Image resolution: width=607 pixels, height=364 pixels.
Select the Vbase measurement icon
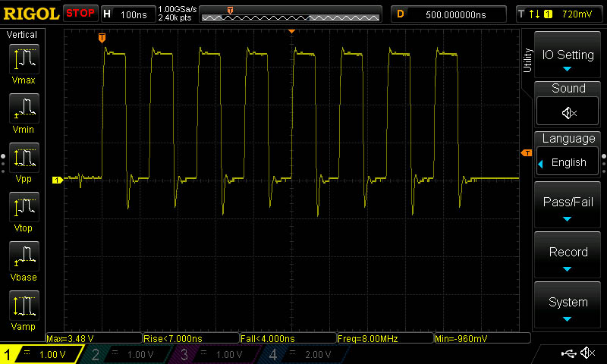(24, 256)
